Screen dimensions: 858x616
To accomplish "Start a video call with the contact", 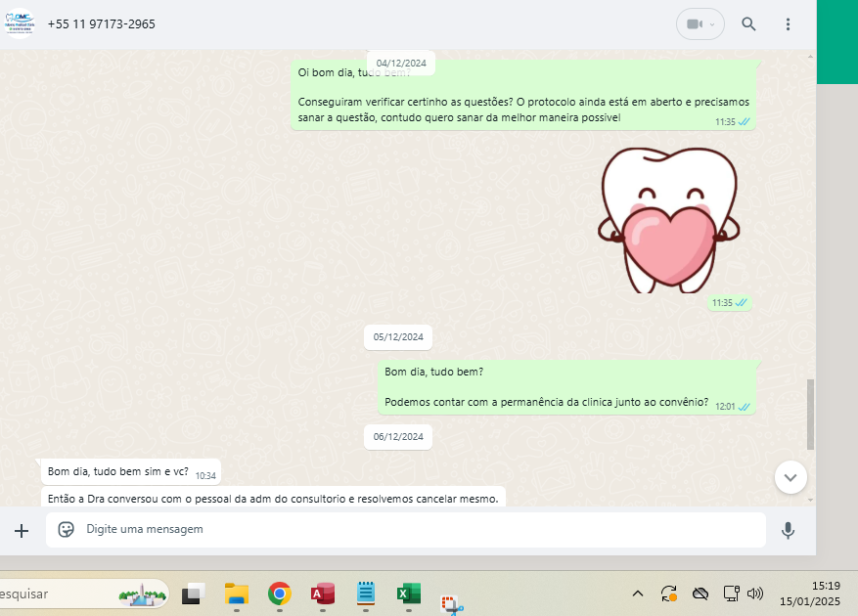I will [x=694, y=24].
